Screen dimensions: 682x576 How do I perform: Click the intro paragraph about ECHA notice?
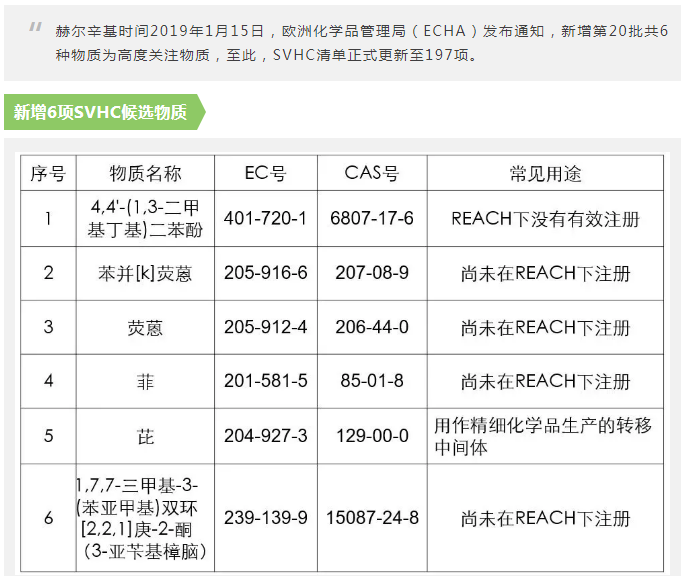(361, 43)
